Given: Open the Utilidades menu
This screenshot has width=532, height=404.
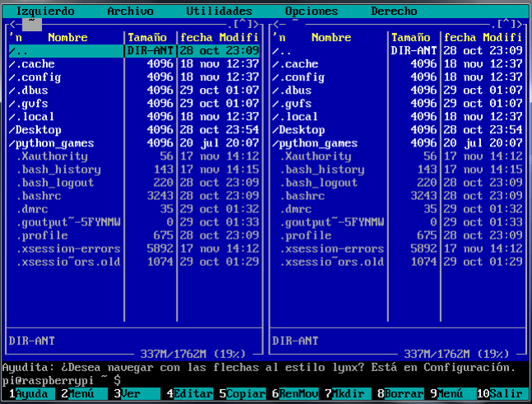Looking at the screenshot, I should [219, 12].
